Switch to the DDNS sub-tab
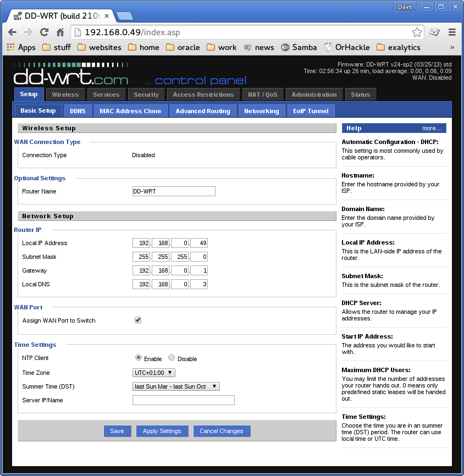Viewport: 464px width, 476px height. [x=78, y=111]
